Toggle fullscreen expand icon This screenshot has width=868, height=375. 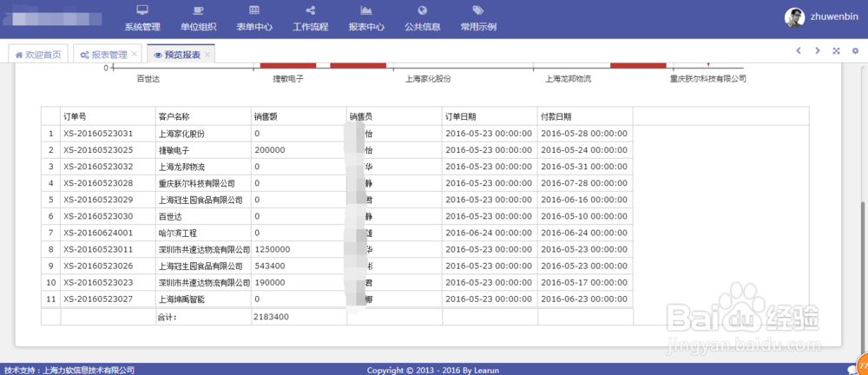(x=836, y=51)
